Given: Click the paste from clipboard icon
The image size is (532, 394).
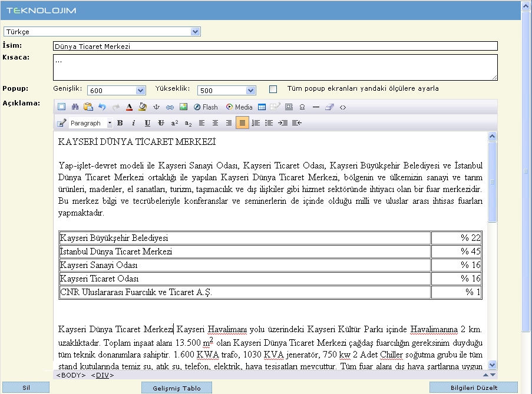Looking at the screenshot, I should click(x=88, y=107).
